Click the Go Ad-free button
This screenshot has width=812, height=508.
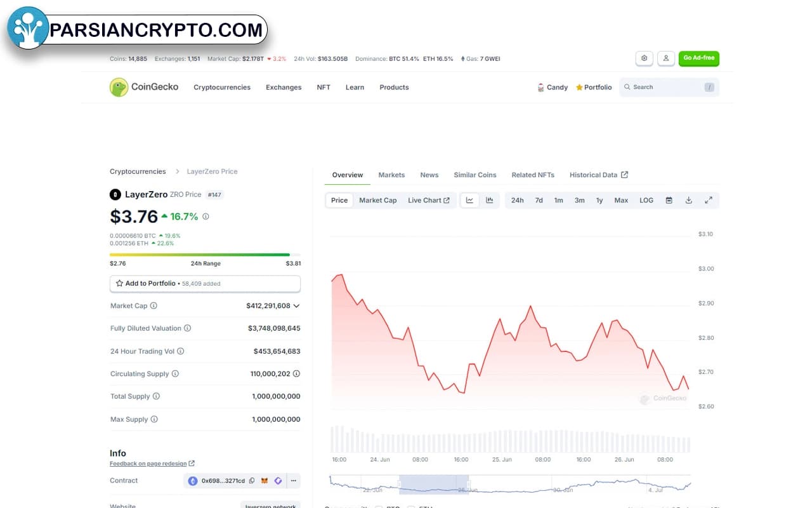(x=699, y=58)
